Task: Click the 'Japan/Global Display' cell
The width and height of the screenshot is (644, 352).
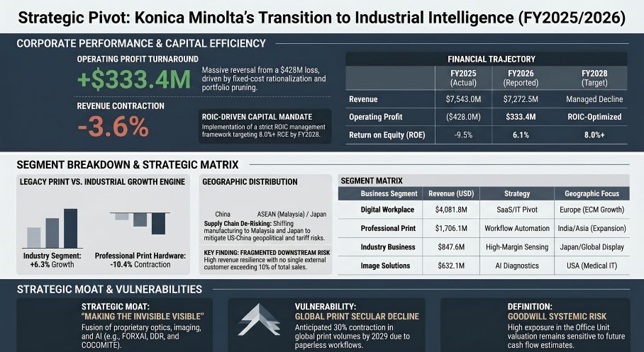Action: [592, 247]
